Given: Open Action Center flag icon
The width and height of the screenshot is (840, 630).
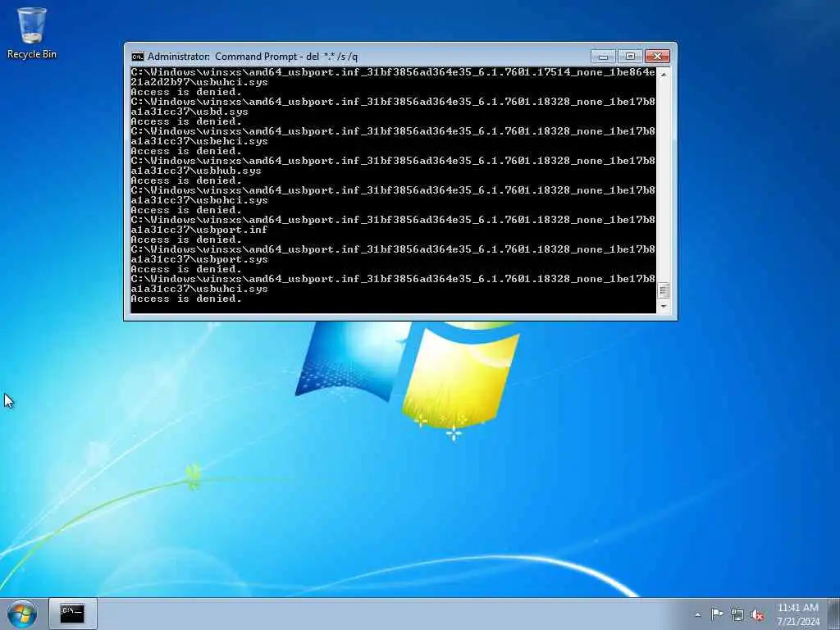Looking at the screenshot, I should tap(717, 614).
